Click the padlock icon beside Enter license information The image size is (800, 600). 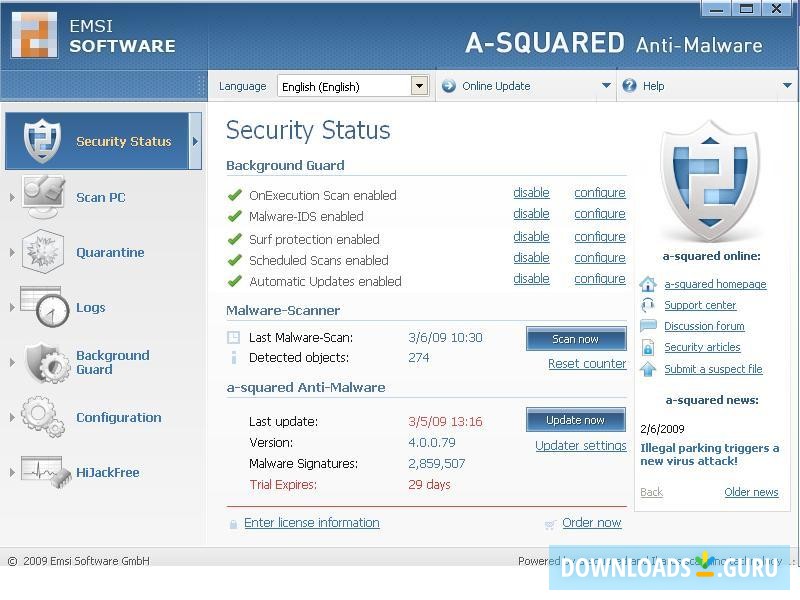[x=233, y=523]
